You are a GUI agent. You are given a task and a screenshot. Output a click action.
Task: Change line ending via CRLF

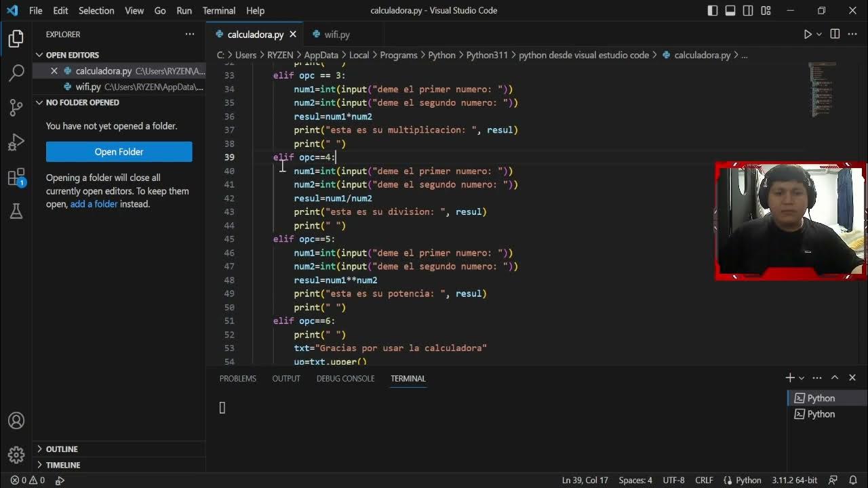704,480
